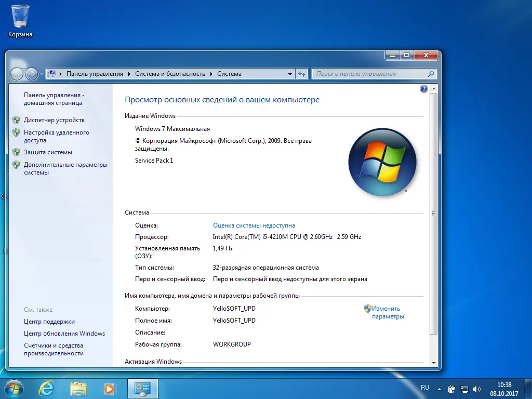The height and width of the screenshot is (399, 532).
Task: Click the Windows logo image
Action: click(382, 162)
